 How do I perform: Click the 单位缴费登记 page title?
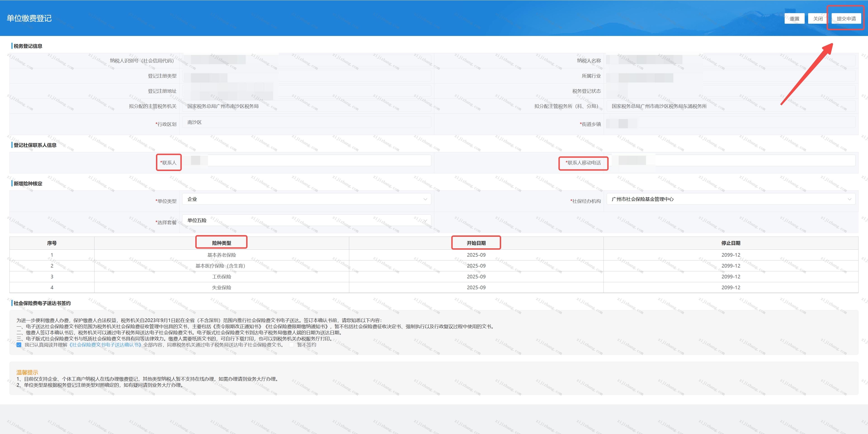(x=29, y=18)
